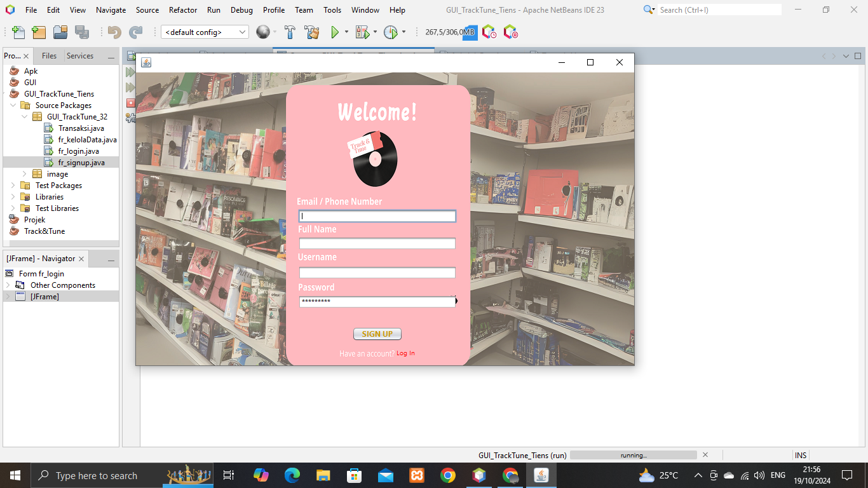Open the default config dropdown
Image resolution: width=868 pixels, height=488 pixels.
205,32
